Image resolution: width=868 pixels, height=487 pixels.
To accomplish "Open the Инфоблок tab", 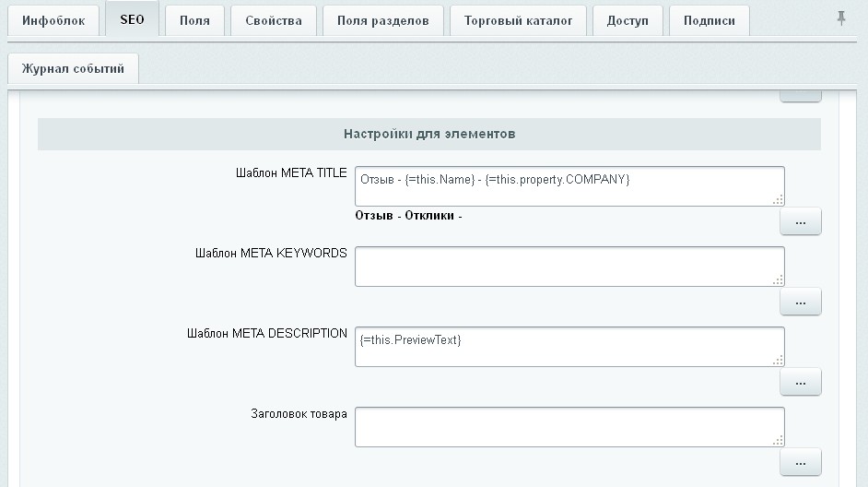I will pos(53,20).
